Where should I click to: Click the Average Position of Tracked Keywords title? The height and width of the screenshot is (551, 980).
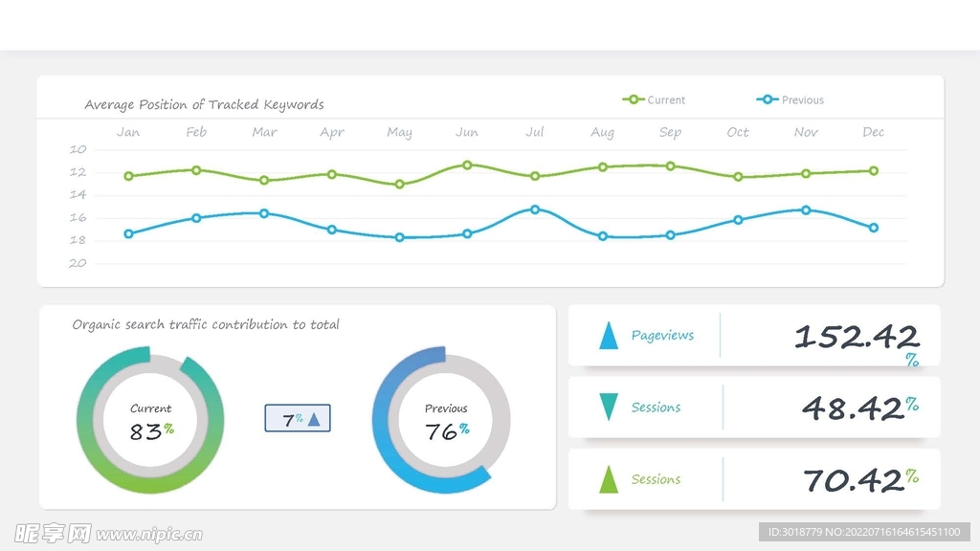pyautogui.click(x=205, y=104)
